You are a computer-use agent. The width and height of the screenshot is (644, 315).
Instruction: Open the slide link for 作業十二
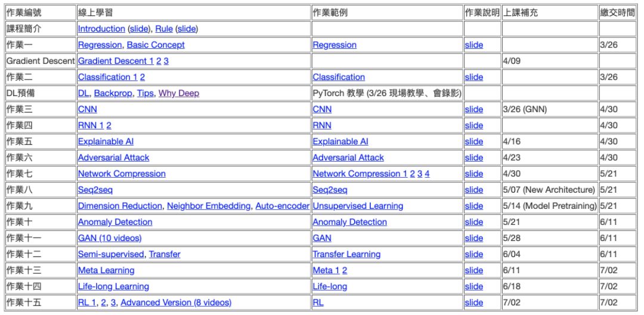pos(474,254)
